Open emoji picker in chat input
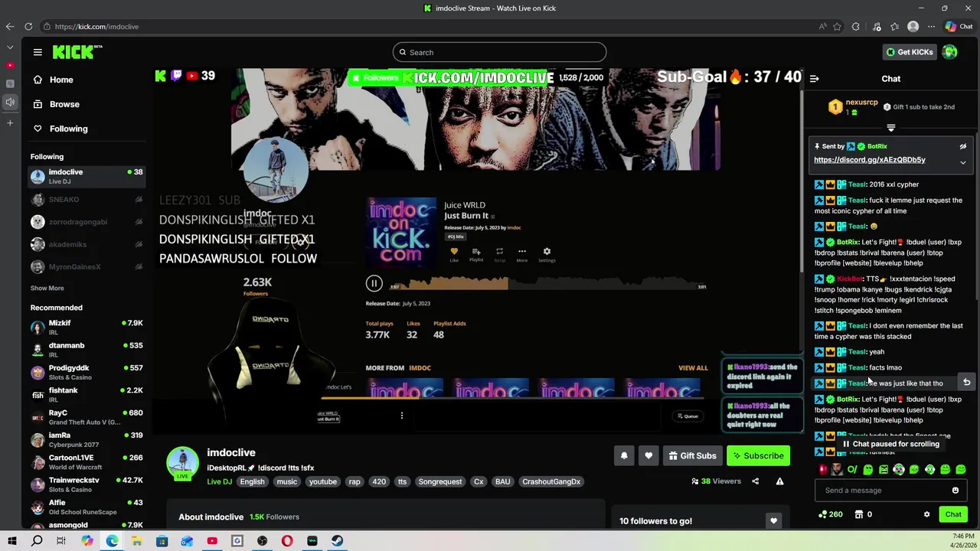 click(955, 491)
